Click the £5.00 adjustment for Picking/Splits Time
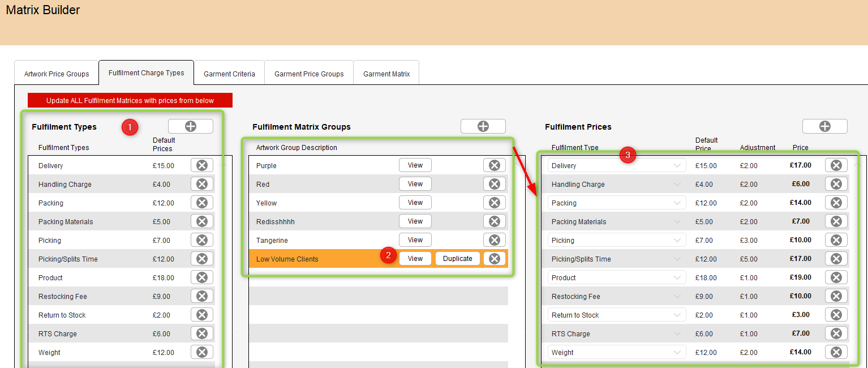The height and width of the screenshot is (368, 868). coord(749,259)
